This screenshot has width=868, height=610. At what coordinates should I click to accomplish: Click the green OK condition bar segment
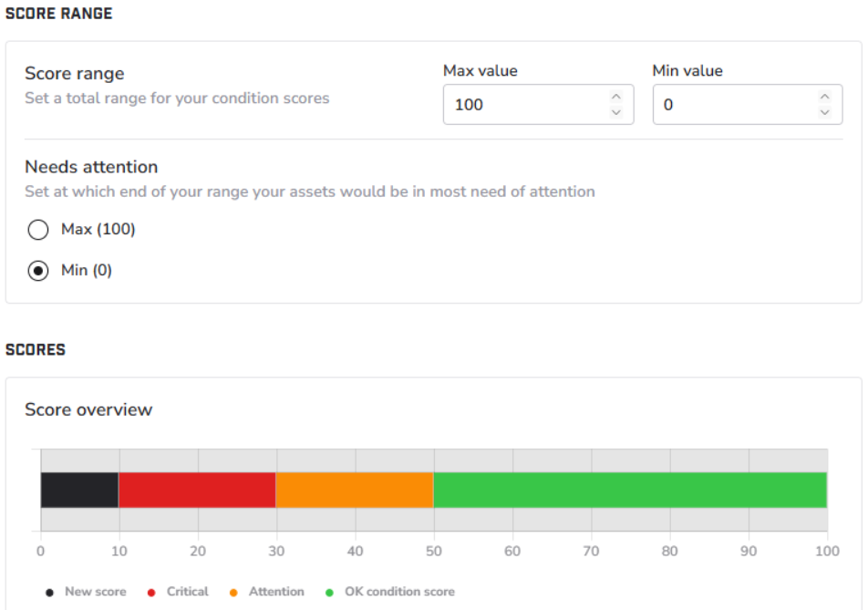pyautogui.click(x=630, y=490)
